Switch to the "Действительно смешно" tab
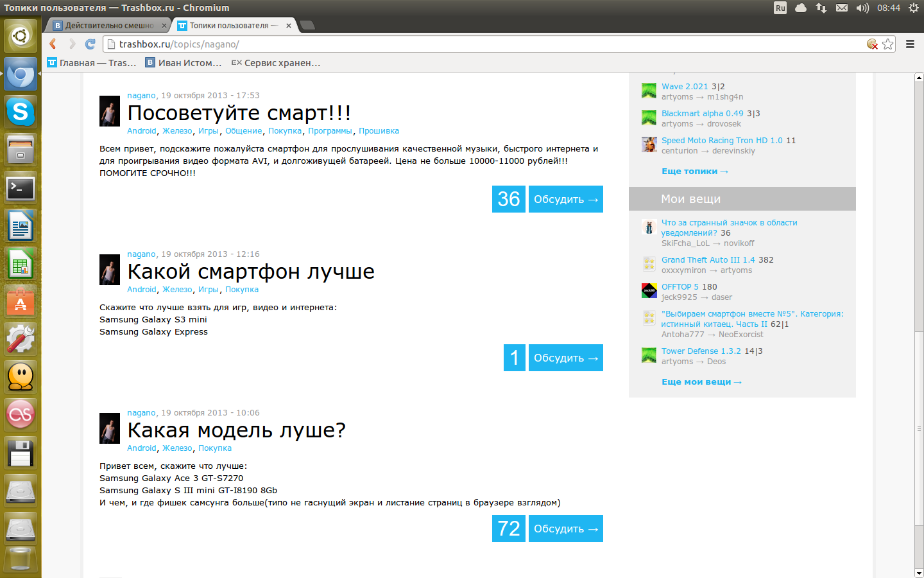924x578 pixels. [109, 26]
